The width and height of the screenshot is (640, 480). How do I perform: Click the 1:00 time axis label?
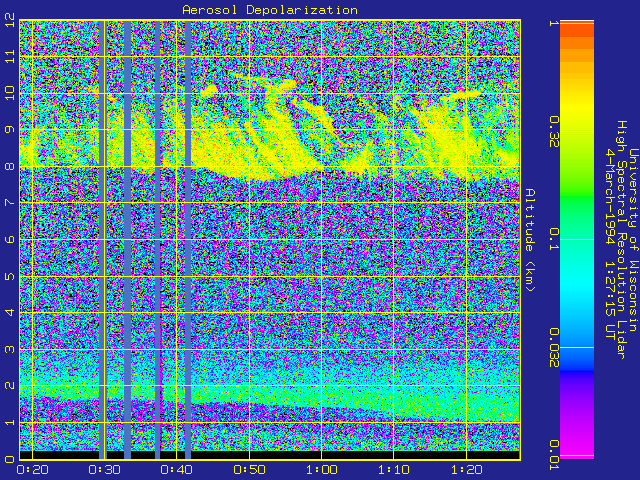coord(321,470)
